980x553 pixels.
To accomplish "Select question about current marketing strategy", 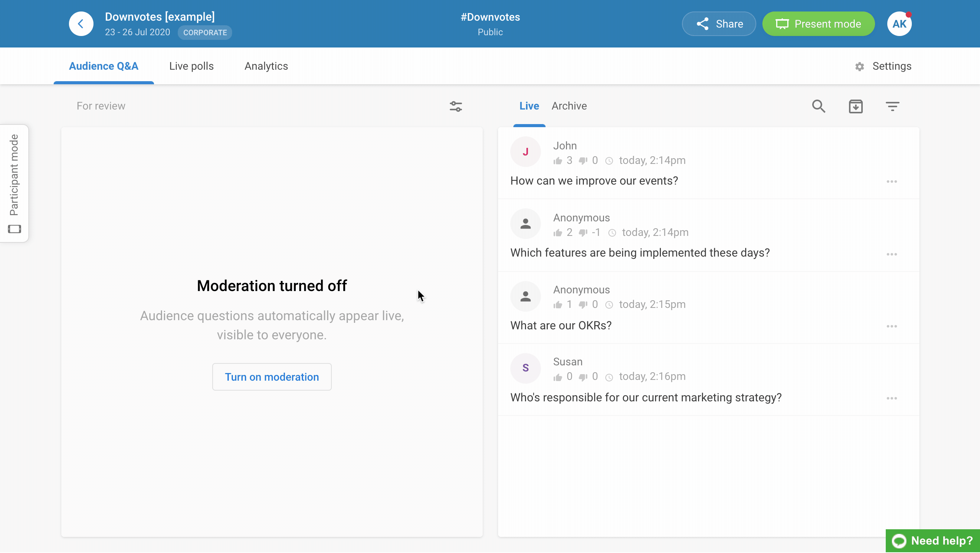I will click(646, 398).
